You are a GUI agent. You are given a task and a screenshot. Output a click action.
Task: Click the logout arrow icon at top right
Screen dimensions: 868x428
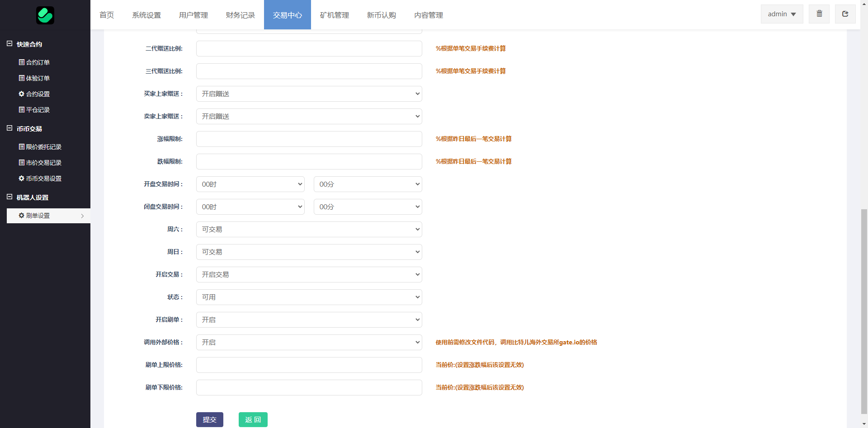pyautogui.click(x=845, y=14)
